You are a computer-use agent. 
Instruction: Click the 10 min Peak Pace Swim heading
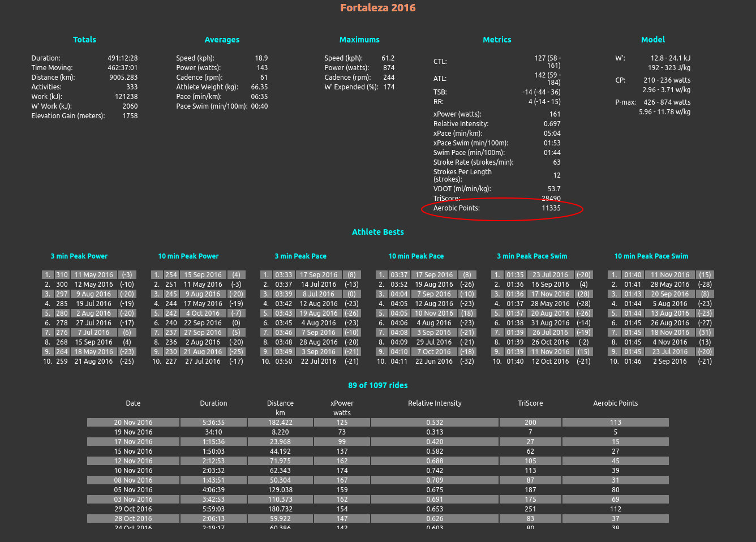pyautogui.click(x=651, y=256)
